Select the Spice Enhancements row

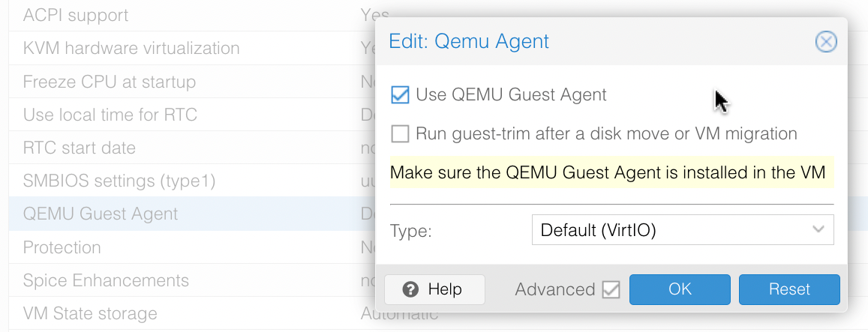click(x=192, y=280)
